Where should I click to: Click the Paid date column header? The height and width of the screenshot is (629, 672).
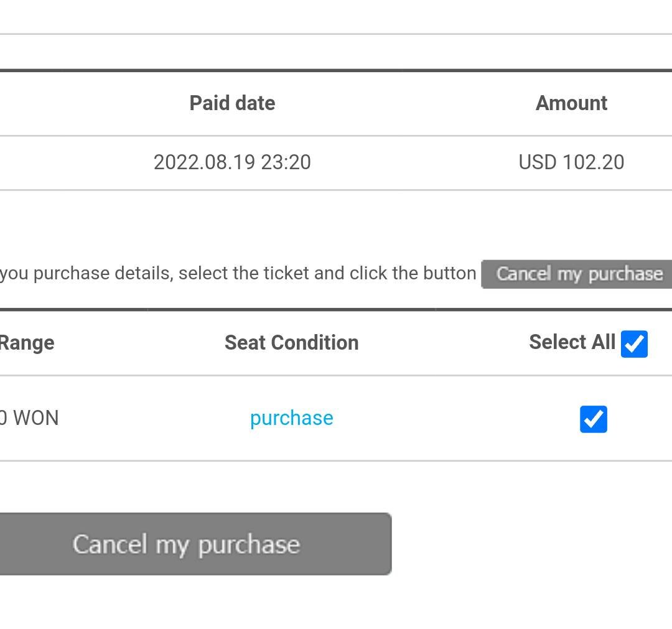pos(232,103)
